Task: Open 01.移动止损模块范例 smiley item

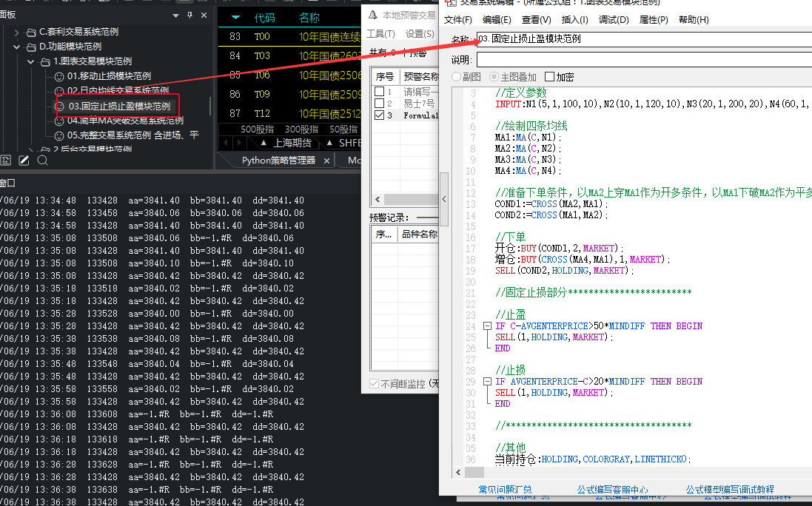Action: coord(108,76)
